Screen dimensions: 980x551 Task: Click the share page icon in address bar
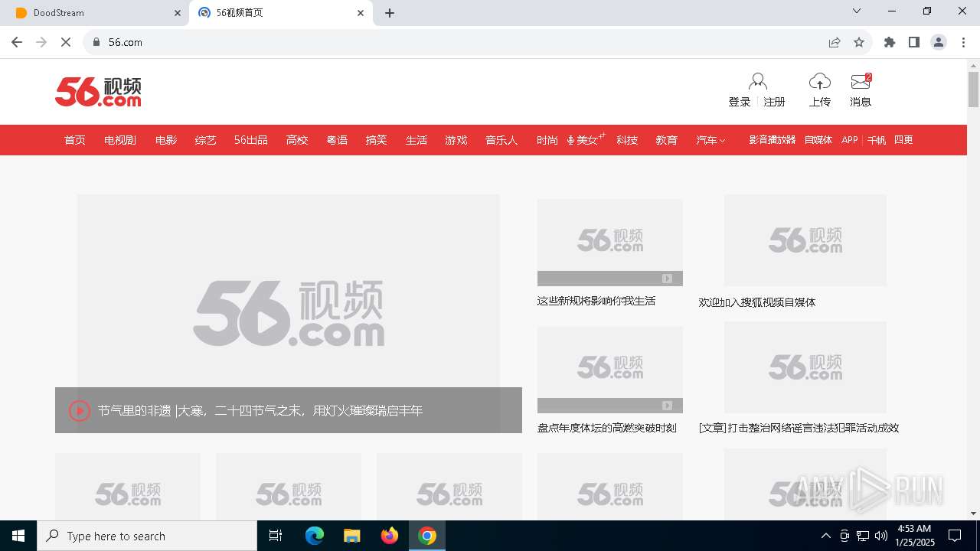[835, 42]
